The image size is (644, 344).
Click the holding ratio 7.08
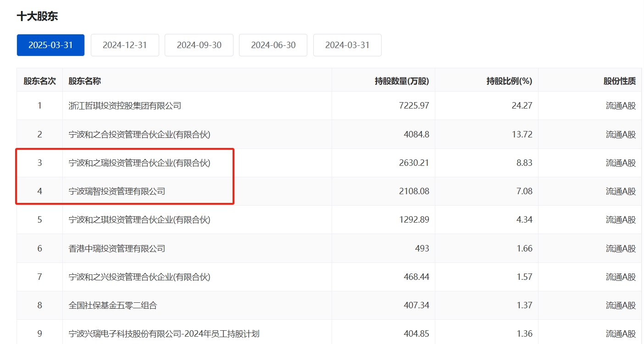click(524, 191)
